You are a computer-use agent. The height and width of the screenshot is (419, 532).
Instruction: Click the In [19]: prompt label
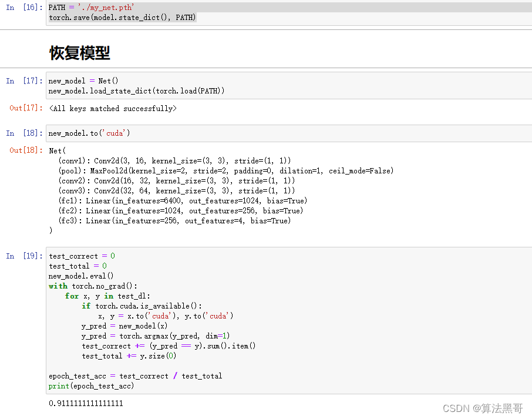(24, 256)
